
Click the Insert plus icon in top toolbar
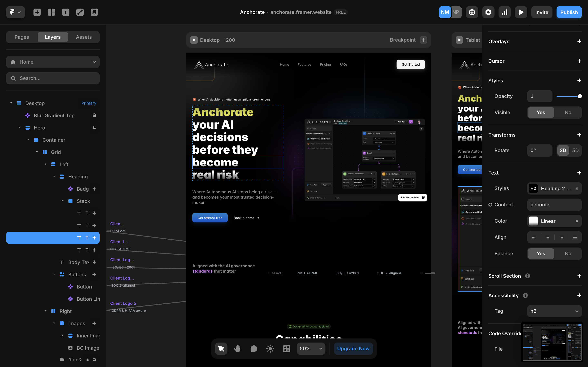[x=37, y=12]
